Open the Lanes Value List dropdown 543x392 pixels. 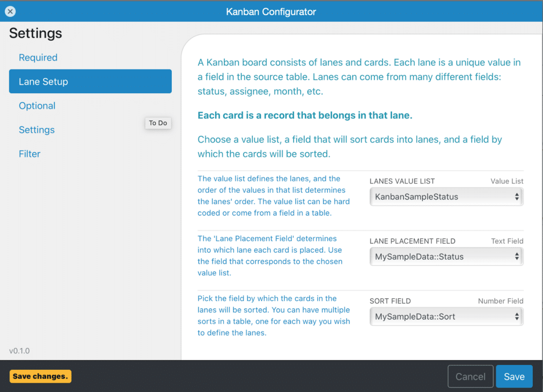(x=446, y=197)
